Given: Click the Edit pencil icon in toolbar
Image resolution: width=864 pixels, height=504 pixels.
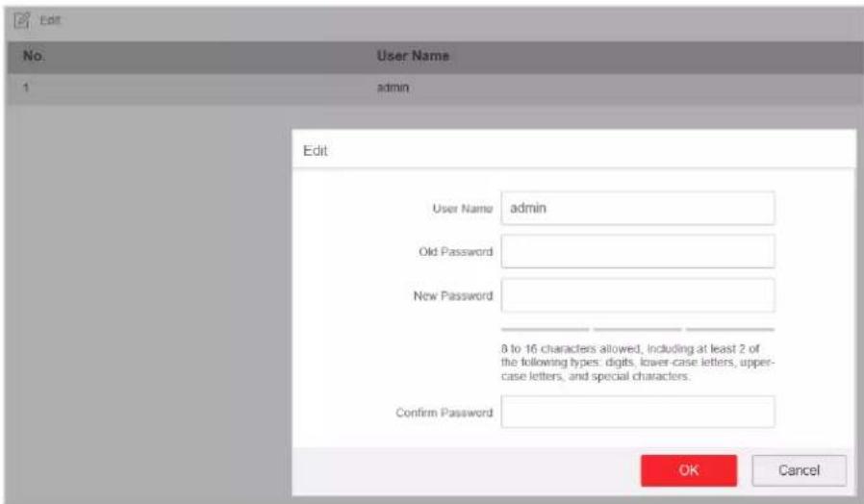Looking at the screenshot, I should click(21, 21).
